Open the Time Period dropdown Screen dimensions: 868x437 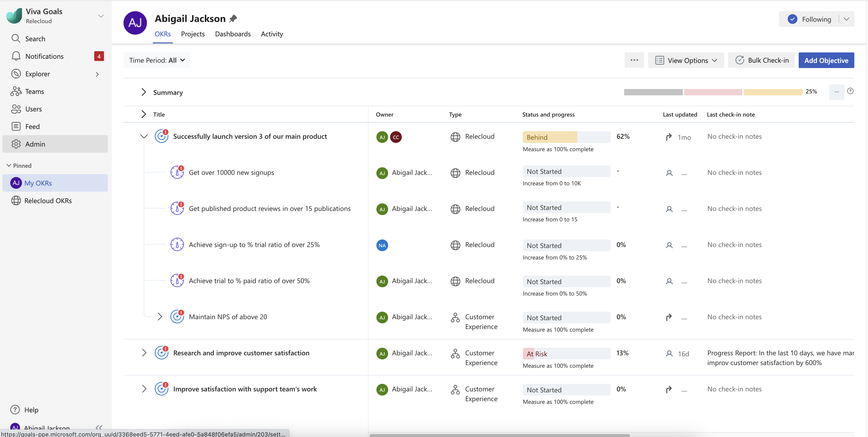[157, 60]
